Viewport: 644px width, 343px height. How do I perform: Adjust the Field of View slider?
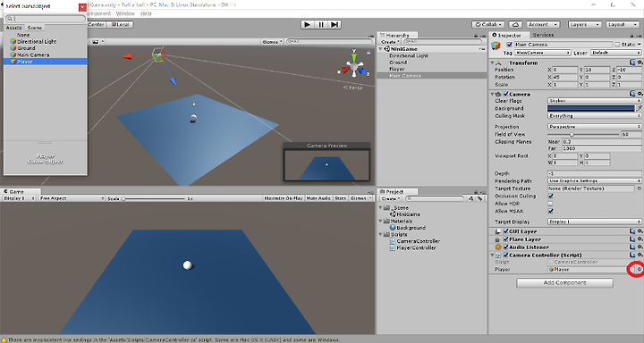pyautogui.click(x=583, y=134)
